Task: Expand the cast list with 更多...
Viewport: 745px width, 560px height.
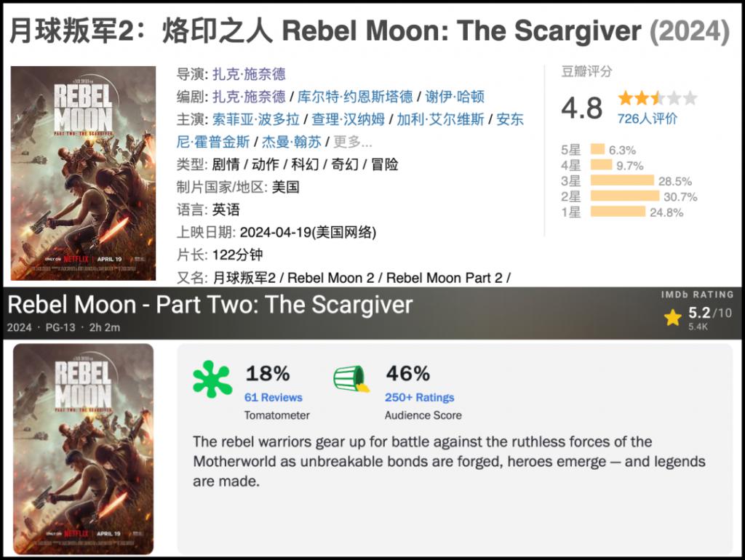Action: pos(352,142)
